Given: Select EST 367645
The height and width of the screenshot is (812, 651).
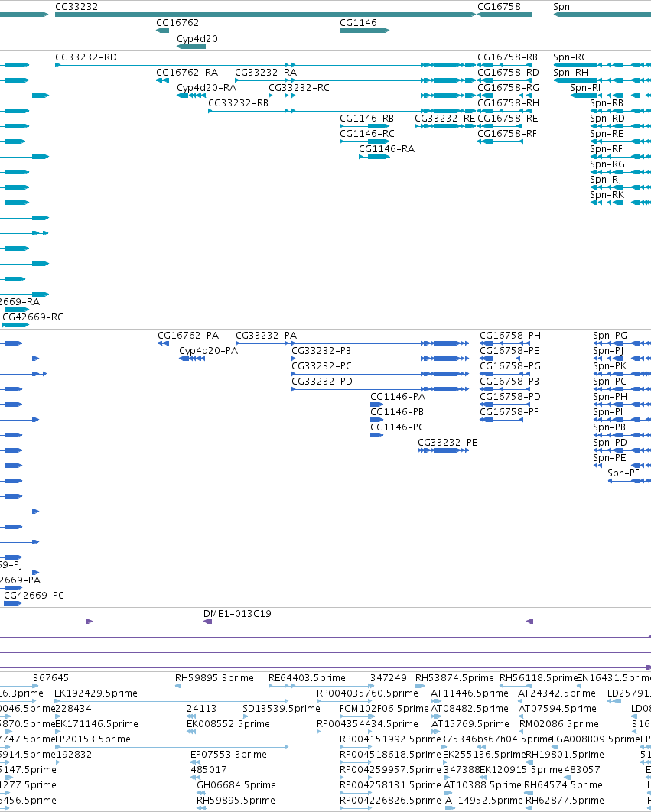Looking at the screenshot, I should [x=50, y=678].
